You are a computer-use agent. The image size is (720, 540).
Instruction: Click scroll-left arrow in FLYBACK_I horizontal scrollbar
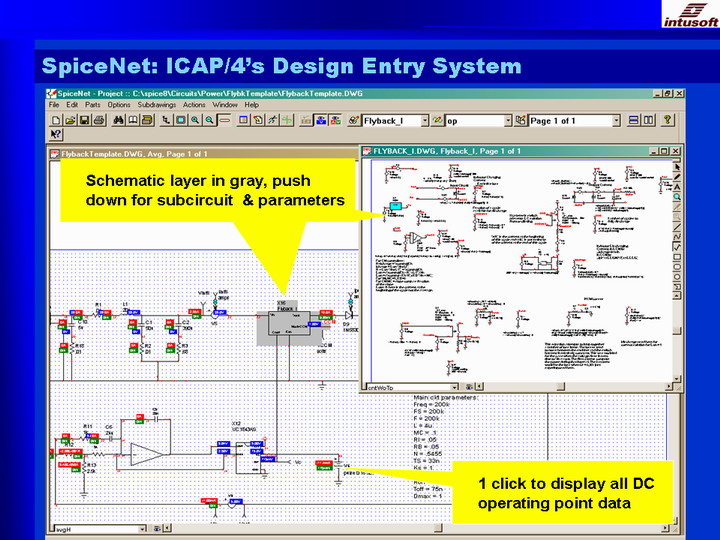[479, 387]
